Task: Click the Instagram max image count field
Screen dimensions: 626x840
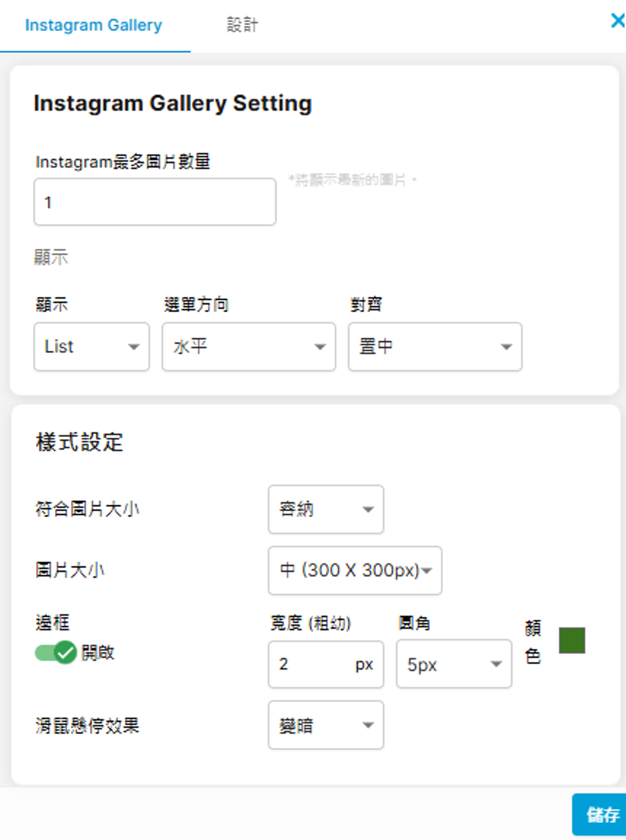Action: [x=155, y=202]
